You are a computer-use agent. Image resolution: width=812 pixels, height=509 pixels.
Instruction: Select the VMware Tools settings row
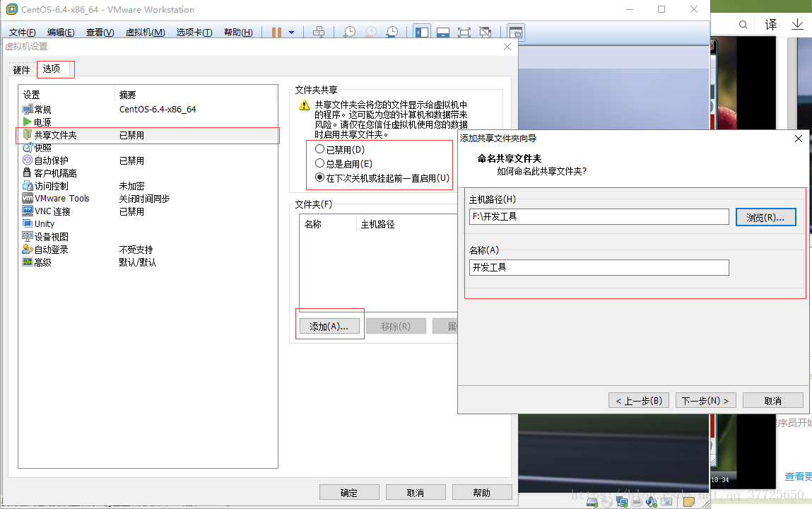coord(148,199)
